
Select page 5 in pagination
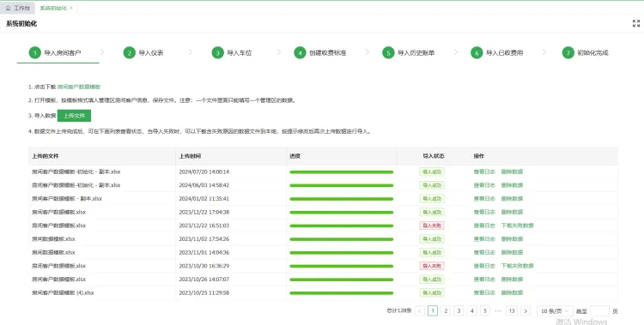(485, 311)
